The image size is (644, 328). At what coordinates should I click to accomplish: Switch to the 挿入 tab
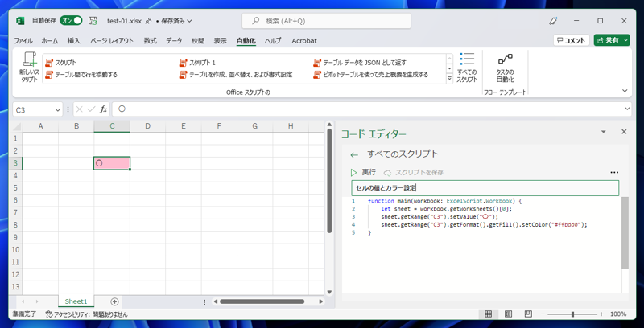tap(74, 40)
